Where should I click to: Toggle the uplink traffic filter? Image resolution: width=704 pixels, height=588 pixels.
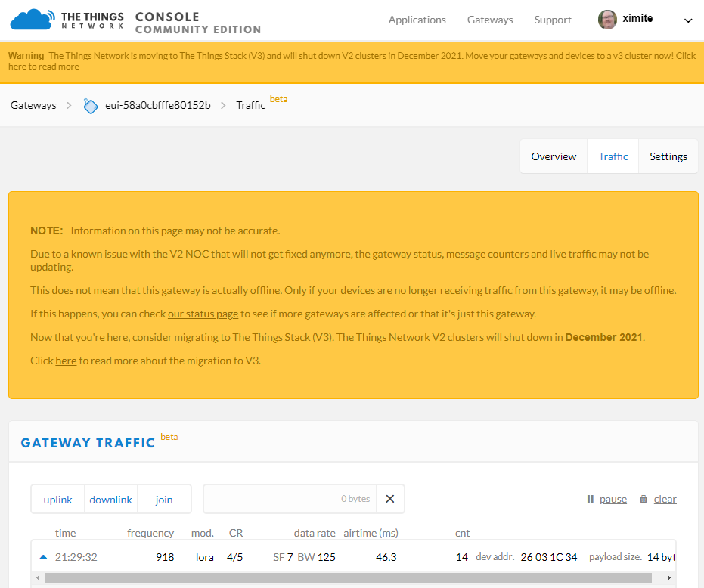58,499
